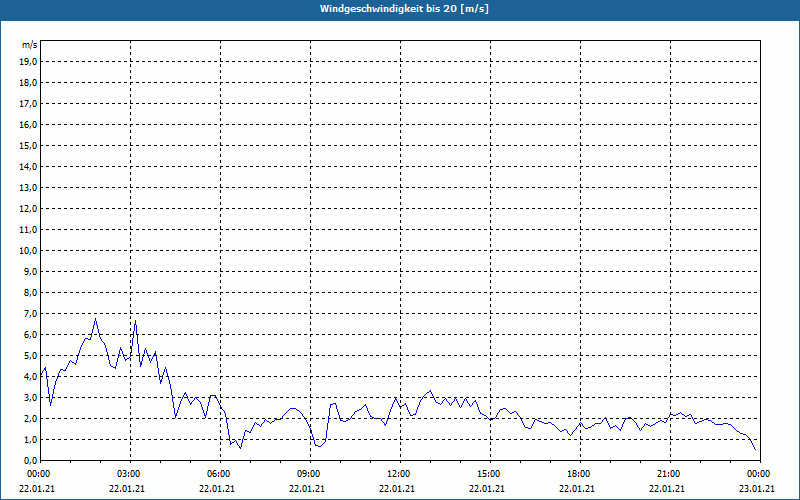
Task: Click the 03:00 time label
Action: (x=131, y=474)
